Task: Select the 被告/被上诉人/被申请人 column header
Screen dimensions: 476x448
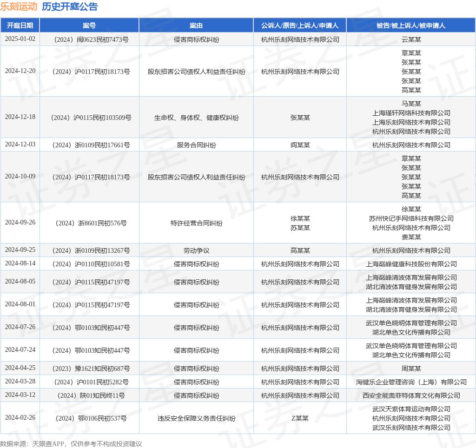Action: click(411, 26)
